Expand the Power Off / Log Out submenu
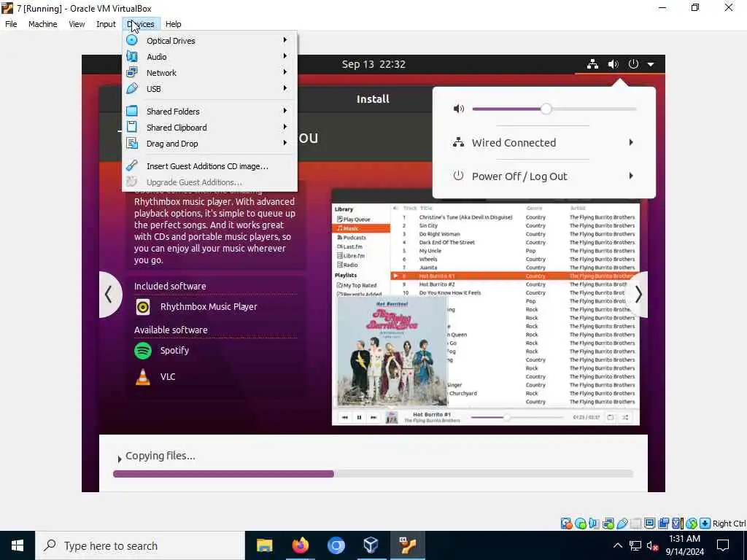The height and width of the screenshot is (560, 747). 543,176
